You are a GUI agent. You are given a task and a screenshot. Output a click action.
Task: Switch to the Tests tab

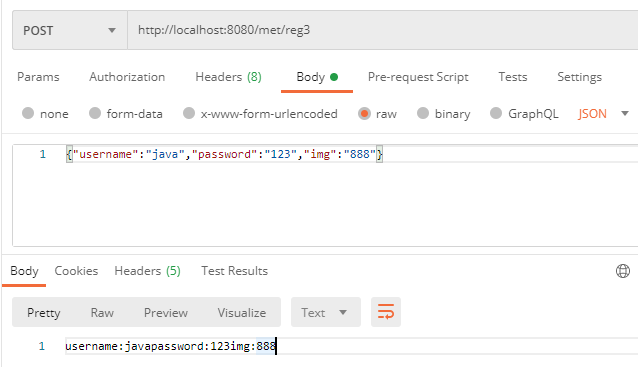point(513,77)
